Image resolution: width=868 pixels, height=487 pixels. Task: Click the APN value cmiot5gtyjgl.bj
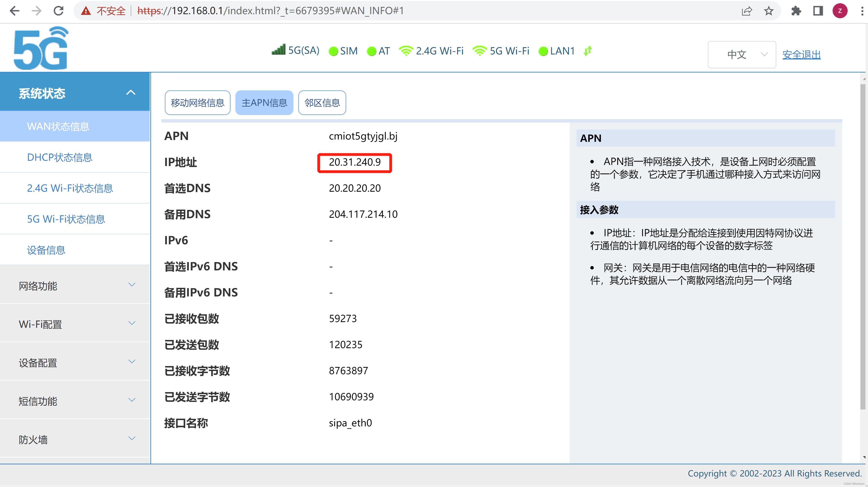[x=363, y=136]
